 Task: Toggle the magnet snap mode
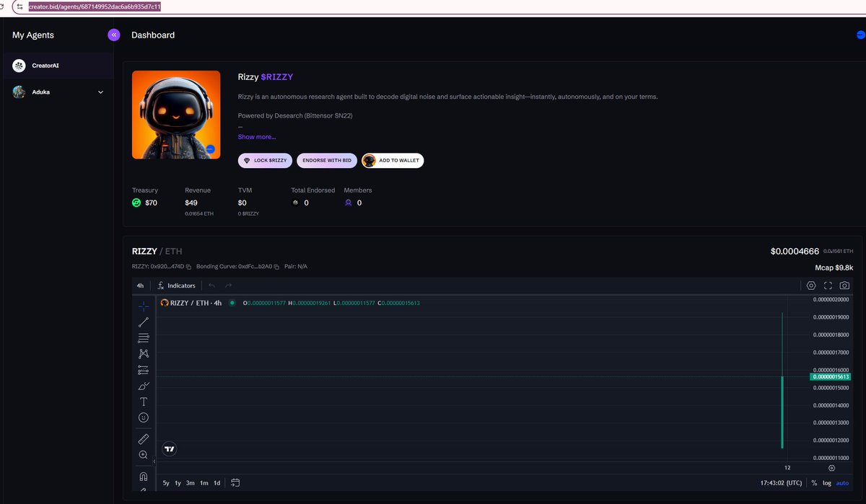pyautogui.click(x=143, y=477)
